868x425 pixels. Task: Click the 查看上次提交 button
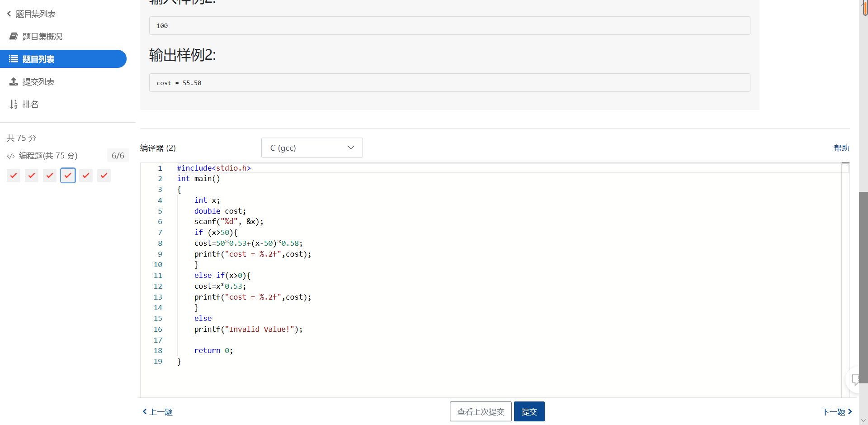pos(481,412)
